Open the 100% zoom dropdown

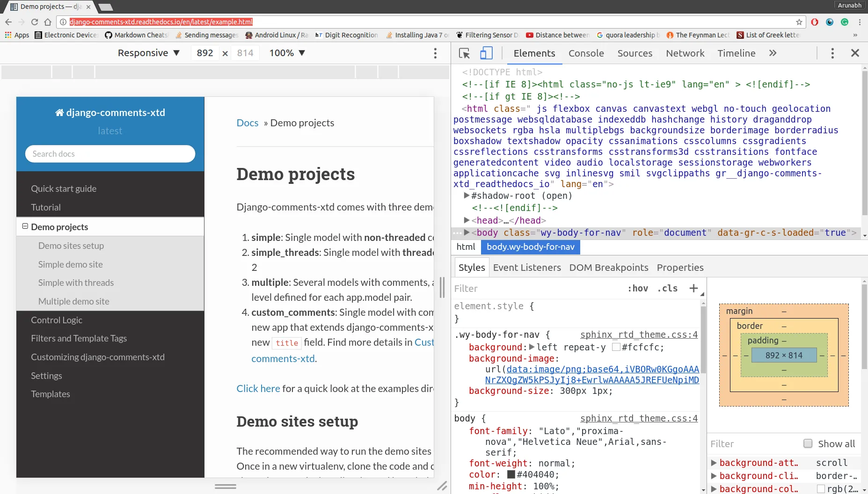(287, 53)
